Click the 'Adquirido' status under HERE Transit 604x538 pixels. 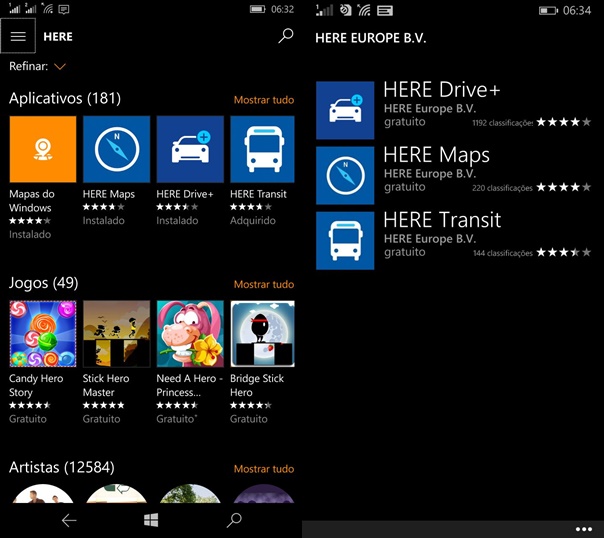(x=253, y=221)
